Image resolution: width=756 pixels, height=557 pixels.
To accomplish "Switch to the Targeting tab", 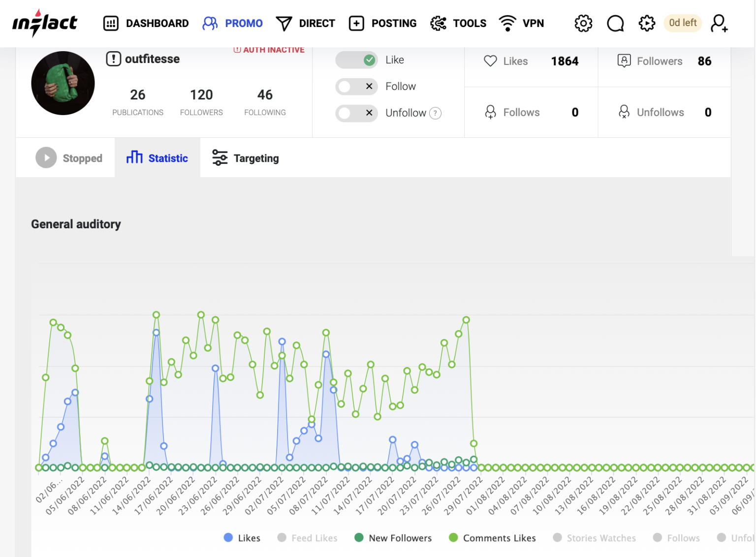I will tap(246, 158).
